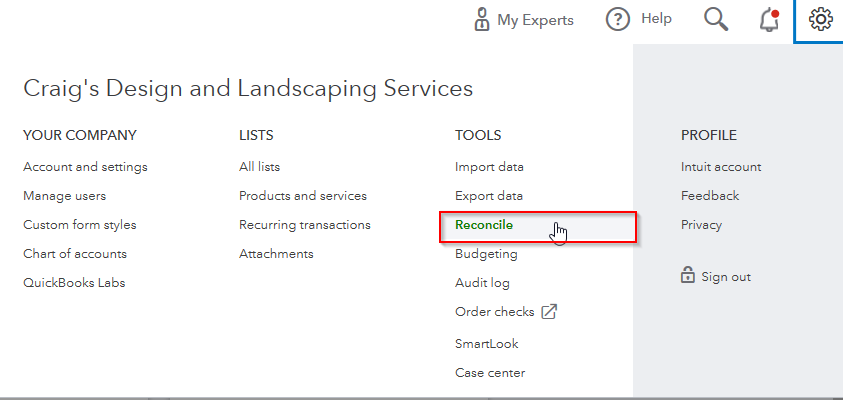Open the Audit log
Image resolution: width=843 pixels, height=400 pixels.
coord(482,283)
